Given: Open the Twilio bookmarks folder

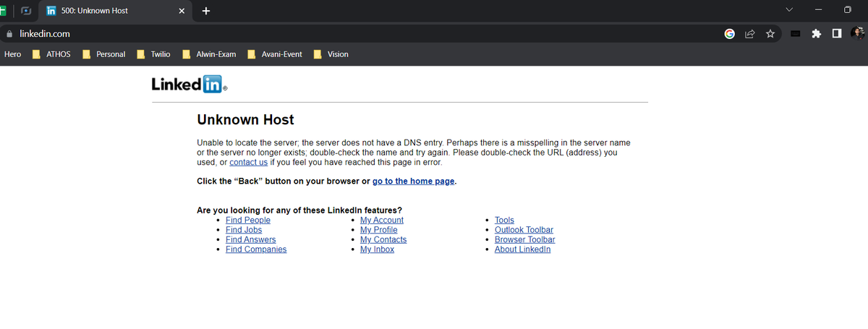Looking at the screenshot, I should 154,54.
